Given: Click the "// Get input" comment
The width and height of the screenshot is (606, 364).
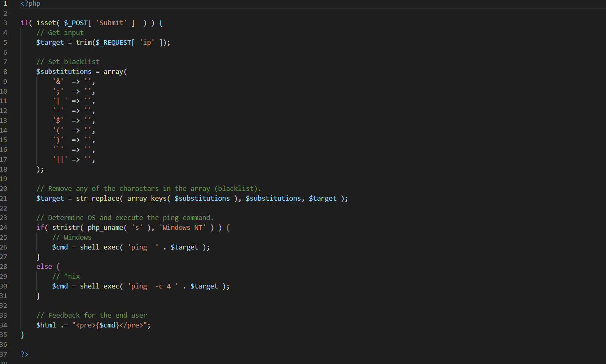Looking at the screenshot, I should pos(60,33).
